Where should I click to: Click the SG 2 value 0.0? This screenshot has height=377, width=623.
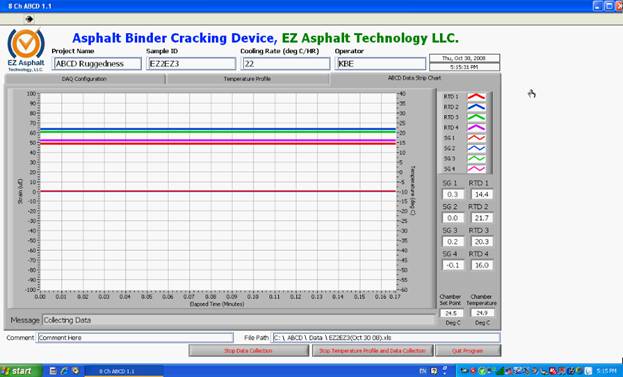tap(453, 218)
